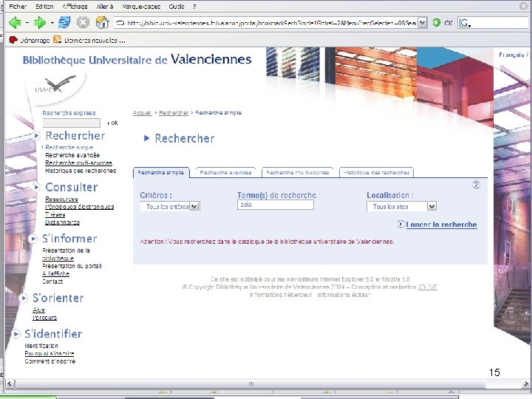This screenshot has height=399, width=532.
Task: Click the help question mark icon
Action: click(x=476, y=185)
